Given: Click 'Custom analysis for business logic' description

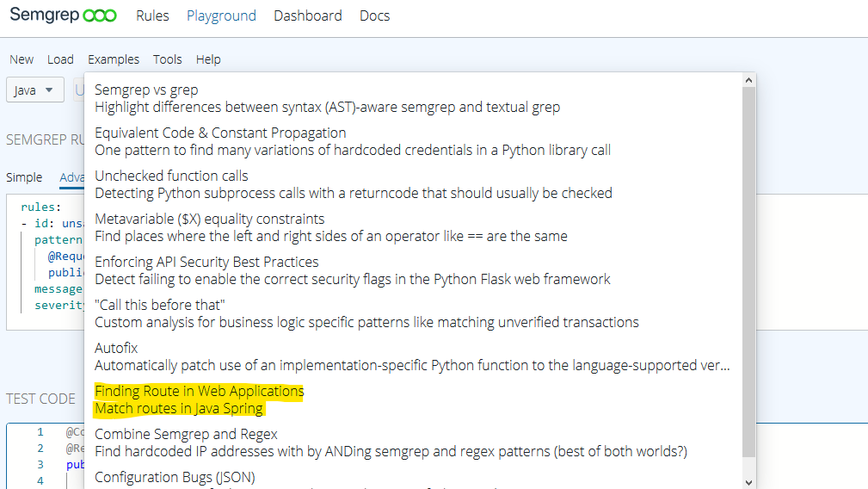Looking at the screenshot, I should [366, 322].
